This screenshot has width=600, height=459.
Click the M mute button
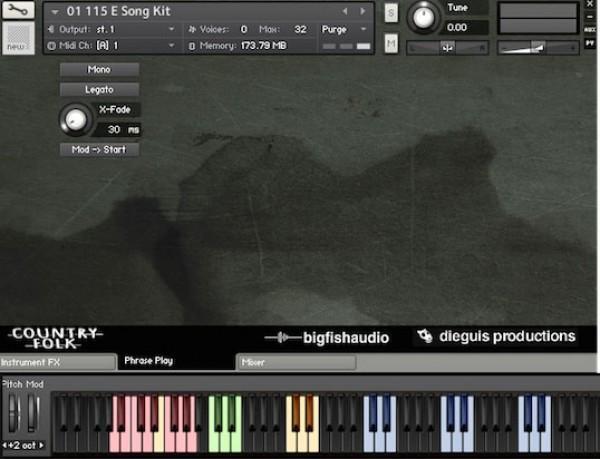point(390,43)
